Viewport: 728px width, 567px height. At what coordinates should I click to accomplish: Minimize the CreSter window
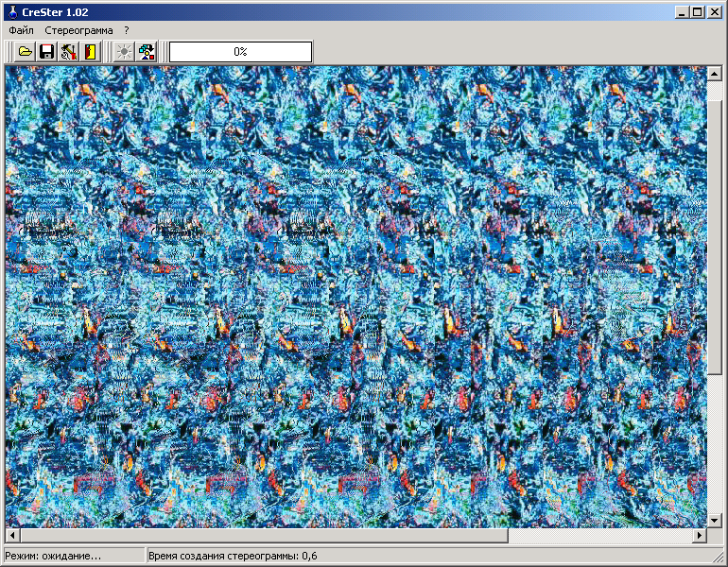(682, 12)
